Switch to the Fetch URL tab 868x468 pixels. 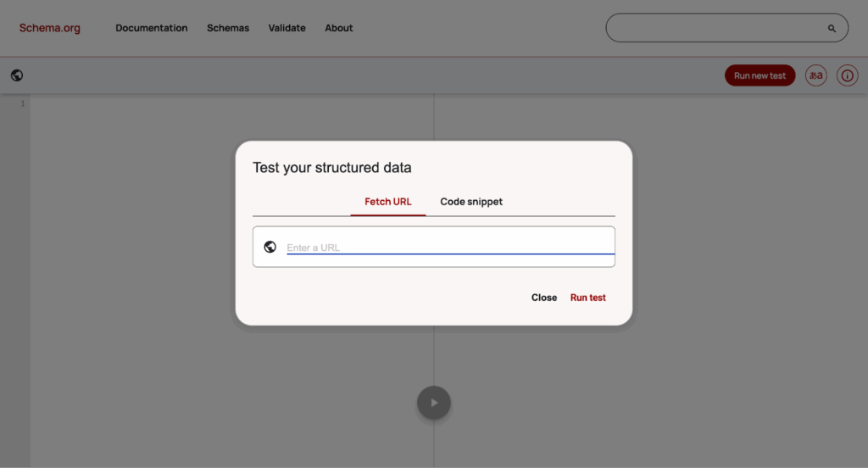pyautogui.click(x=388, y=202)
